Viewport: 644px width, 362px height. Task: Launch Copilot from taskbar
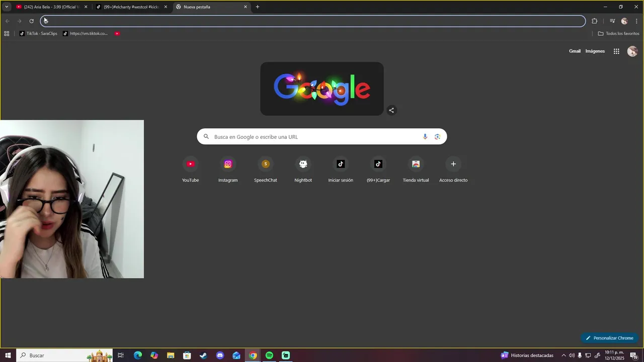(x=154, y=355)
